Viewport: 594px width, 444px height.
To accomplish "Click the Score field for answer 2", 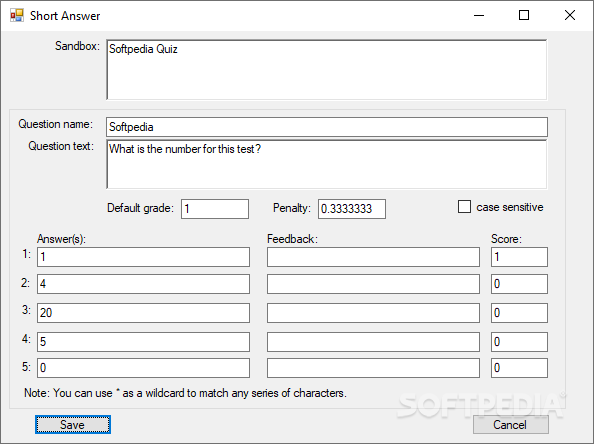I will click(x=519, y=284).
